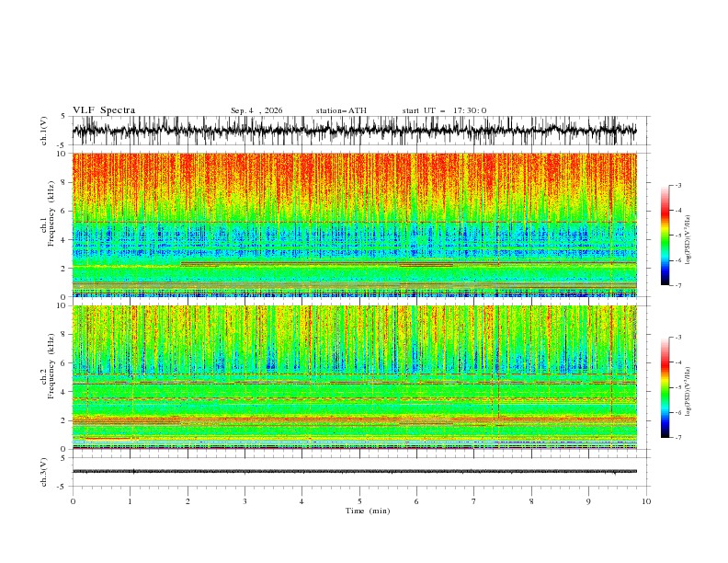
Task: Click the ch.1 spectrogram blue 4 kHz band
Action: click(x=354, y=239)
